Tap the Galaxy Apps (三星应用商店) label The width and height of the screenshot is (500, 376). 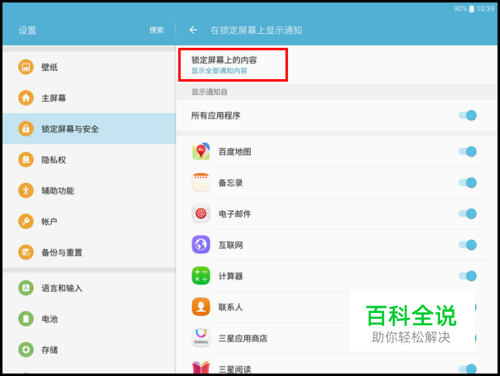(x=243, y=338)
